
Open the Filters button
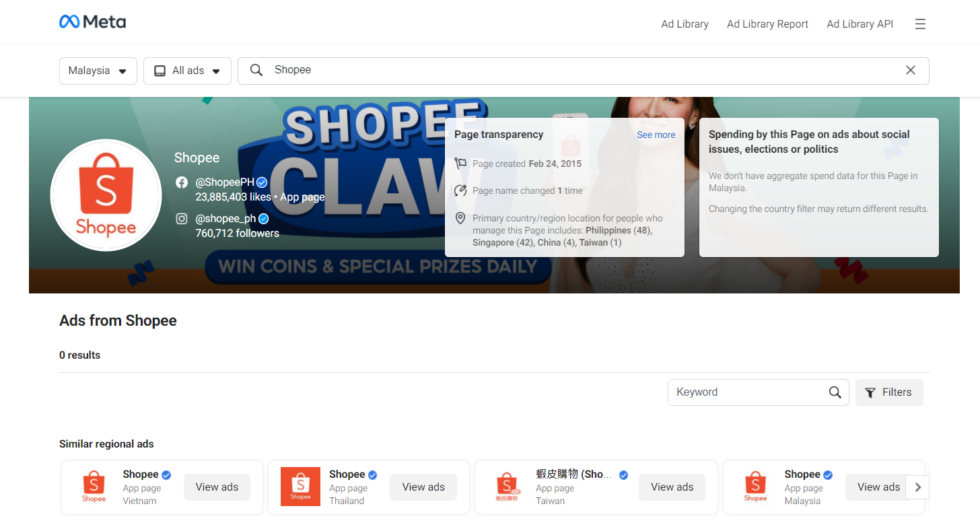[889, 392]
